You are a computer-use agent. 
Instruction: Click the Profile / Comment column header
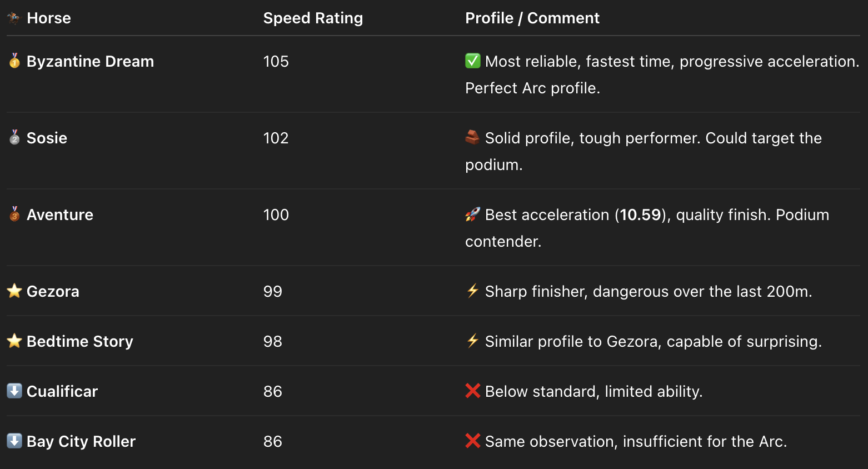tap(532, 18)
